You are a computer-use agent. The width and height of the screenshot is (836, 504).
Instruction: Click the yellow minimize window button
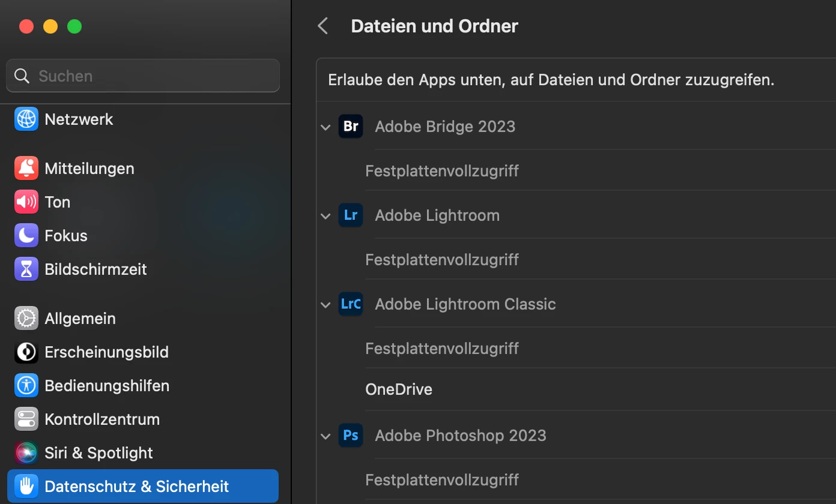point(50,26)
